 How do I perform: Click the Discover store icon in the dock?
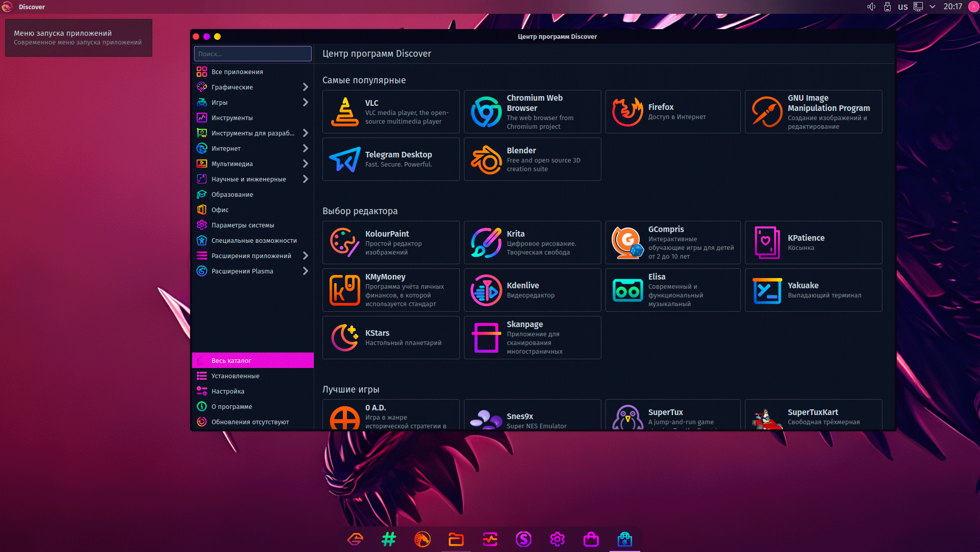coord(625,539)
